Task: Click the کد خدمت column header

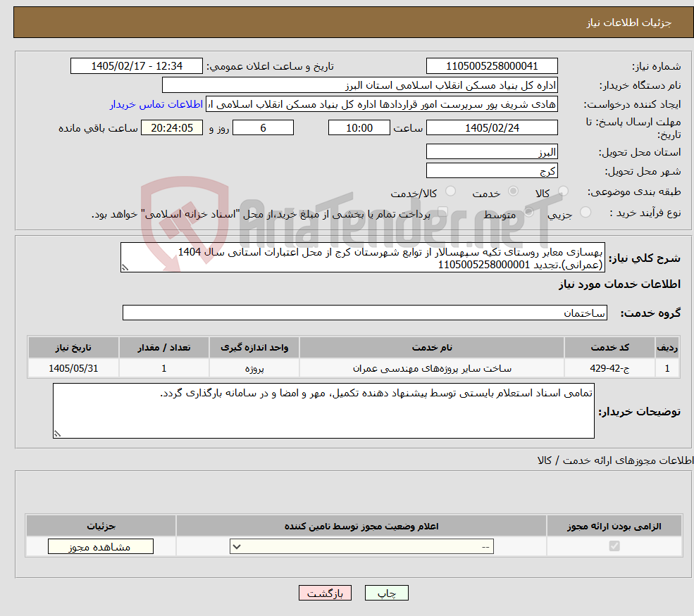Action: pyautogui.click(x=609, y=348)
